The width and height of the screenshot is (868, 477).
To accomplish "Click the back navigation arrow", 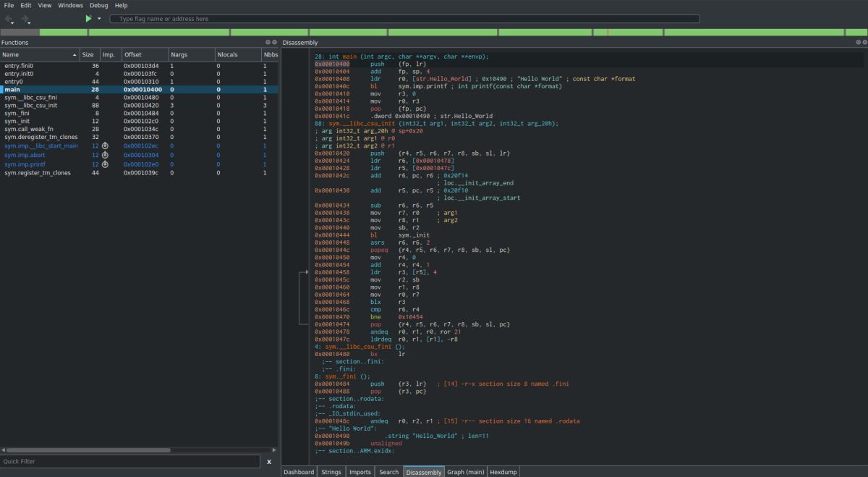I will [x=10, y=19].
